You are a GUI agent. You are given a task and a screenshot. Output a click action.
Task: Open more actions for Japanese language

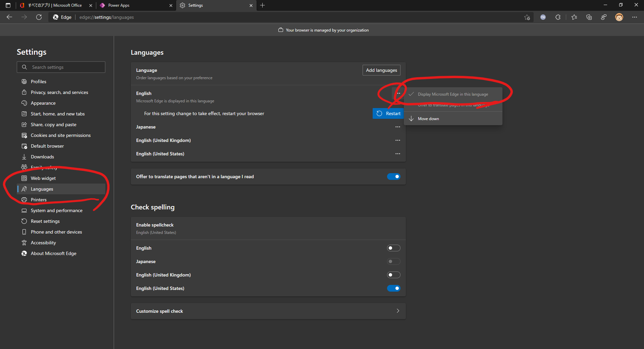click(x=398, y=127)
